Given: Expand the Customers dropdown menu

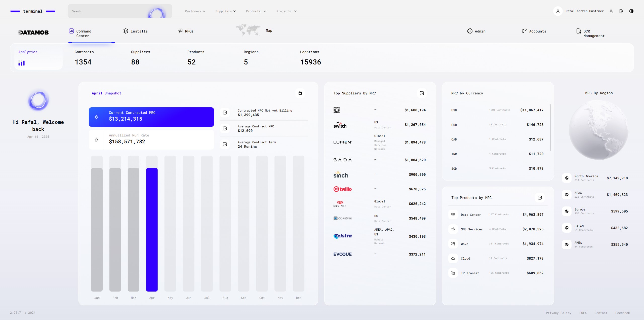Looking at the screenshot, I should point(195,11).
